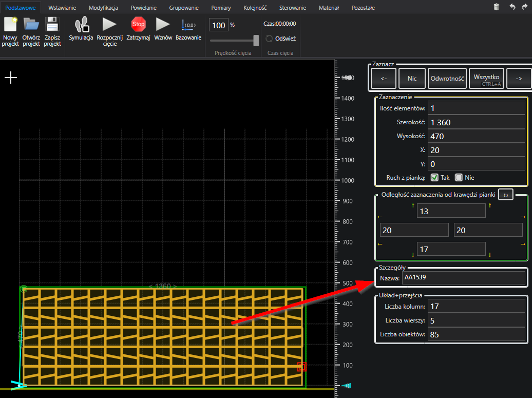
Task: Check the Nie option for Ruch z pianką
Action: point(459,178)
